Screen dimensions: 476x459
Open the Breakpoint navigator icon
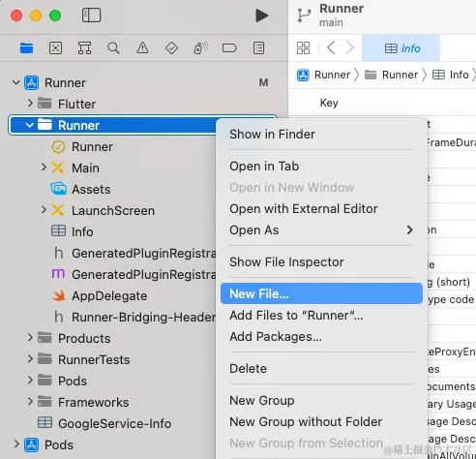pyautogui.click(x=229, y=48)
